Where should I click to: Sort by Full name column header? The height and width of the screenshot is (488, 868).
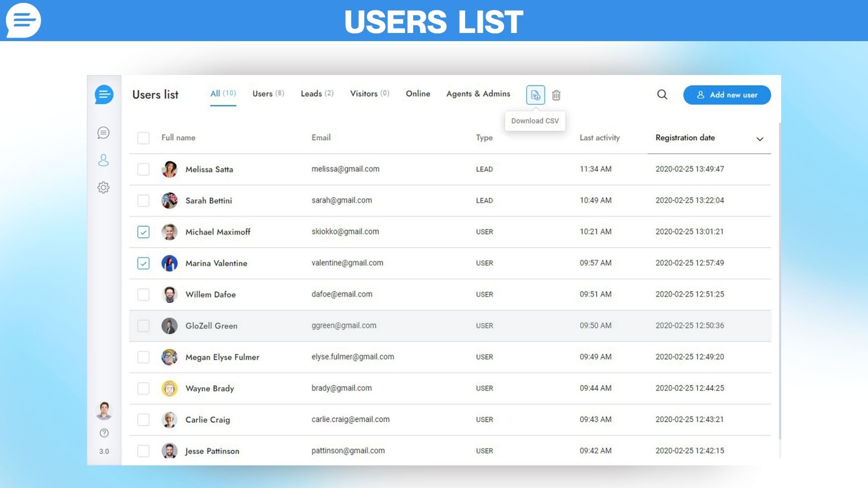pyautogui.click(x=178, y=138)
